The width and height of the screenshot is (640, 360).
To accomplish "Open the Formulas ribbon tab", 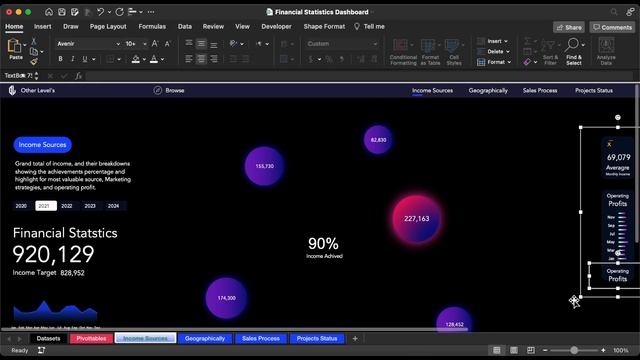I will (x=152, y=27).
